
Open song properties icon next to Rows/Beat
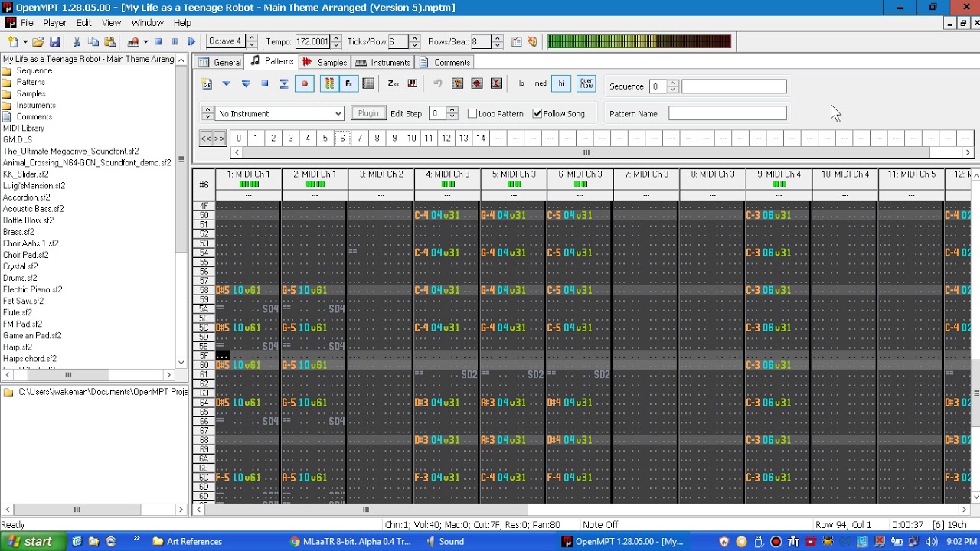point(517,42)
